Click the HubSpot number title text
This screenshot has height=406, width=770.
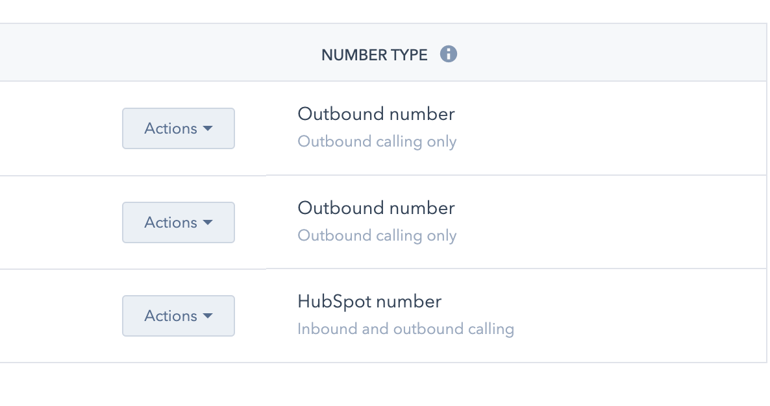[x=369, y=301]
